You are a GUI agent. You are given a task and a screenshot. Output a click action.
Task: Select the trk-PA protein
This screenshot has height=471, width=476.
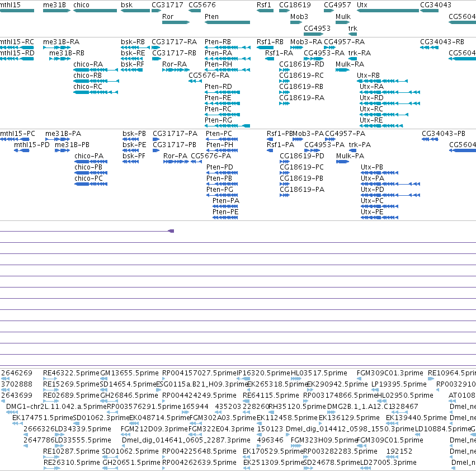(352, 150)
